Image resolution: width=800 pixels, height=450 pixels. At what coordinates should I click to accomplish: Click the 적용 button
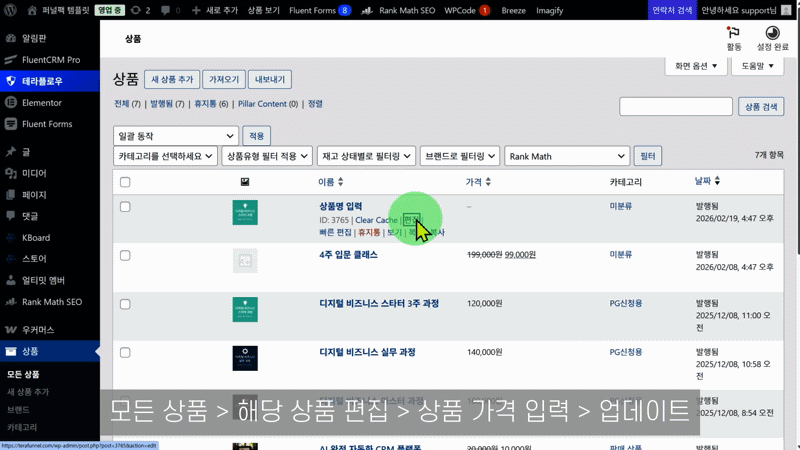click(x=256, y=136)
